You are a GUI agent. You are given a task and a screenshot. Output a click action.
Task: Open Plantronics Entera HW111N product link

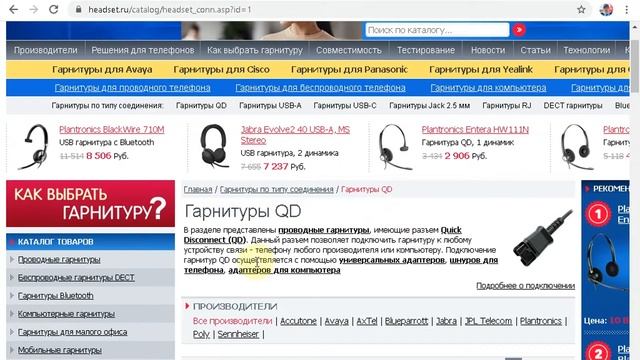(475, 129)
